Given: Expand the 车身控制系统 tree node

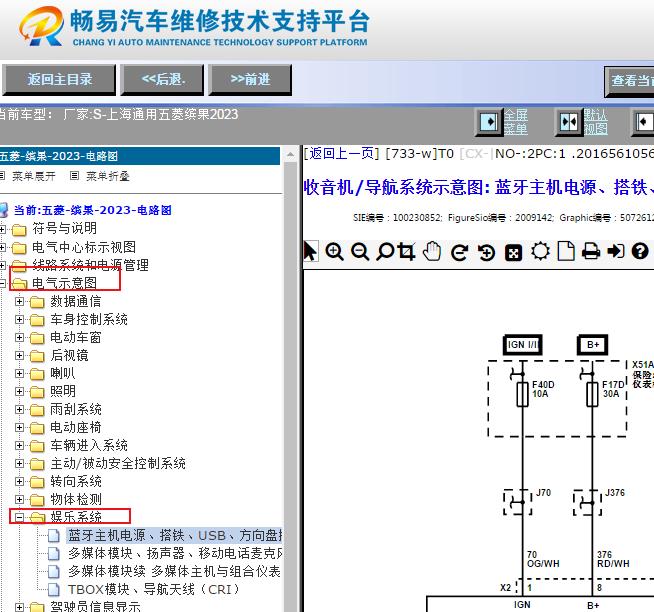Looking at the screenshot, I should click(19, 320).
